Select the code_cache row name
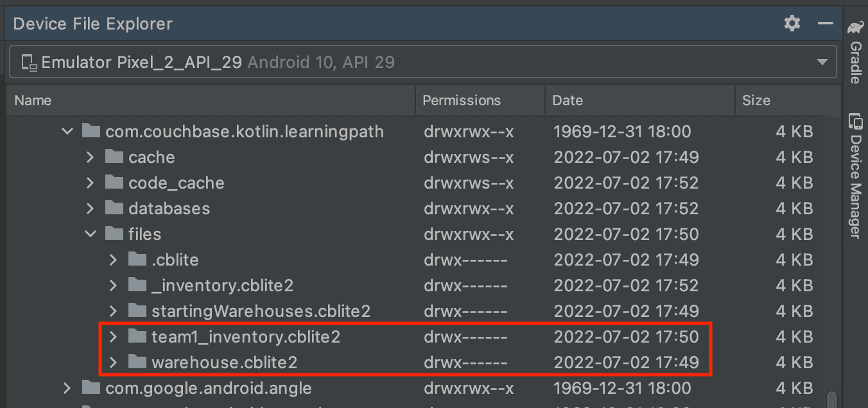This screenshot has width=868, height=408. [x=177, y=183]
